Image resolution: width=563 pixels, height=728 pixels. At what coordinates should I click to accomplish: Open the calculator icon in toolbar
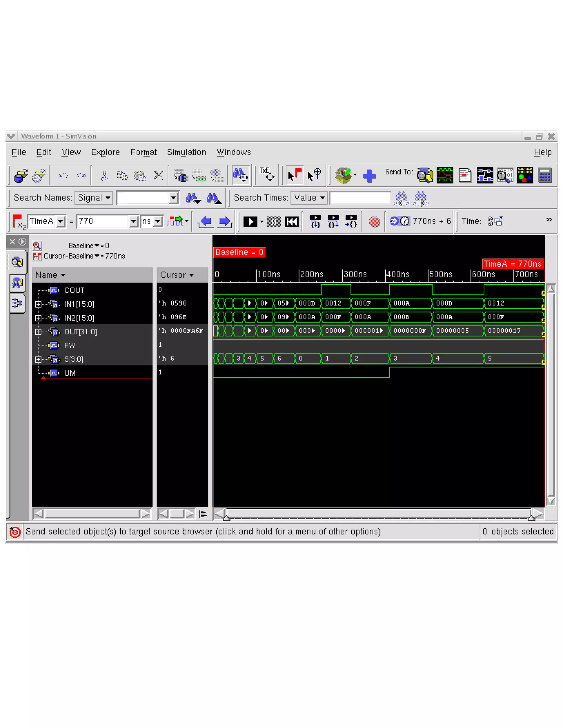point(544,175)
